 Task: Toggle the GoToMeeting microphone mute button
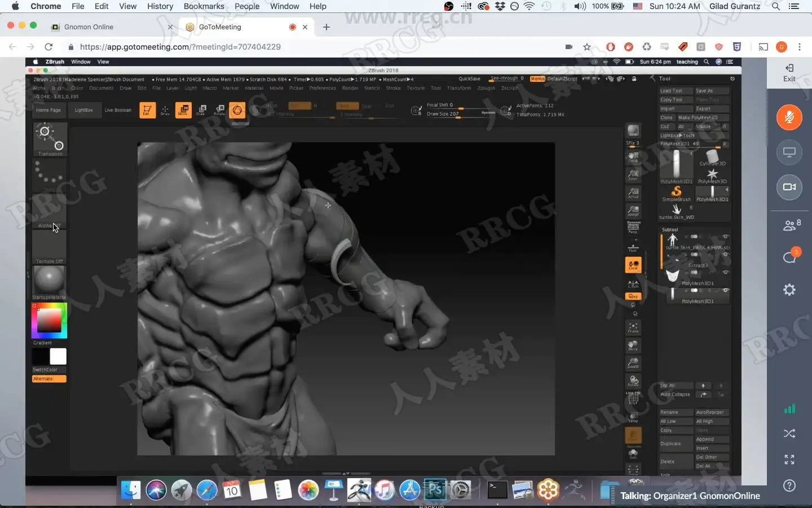click(x=789, y=117)
